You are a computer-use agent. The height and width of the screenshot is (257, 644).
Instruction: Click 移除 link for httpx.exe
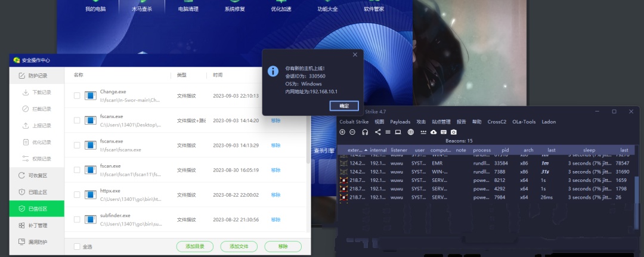(275, 194)
